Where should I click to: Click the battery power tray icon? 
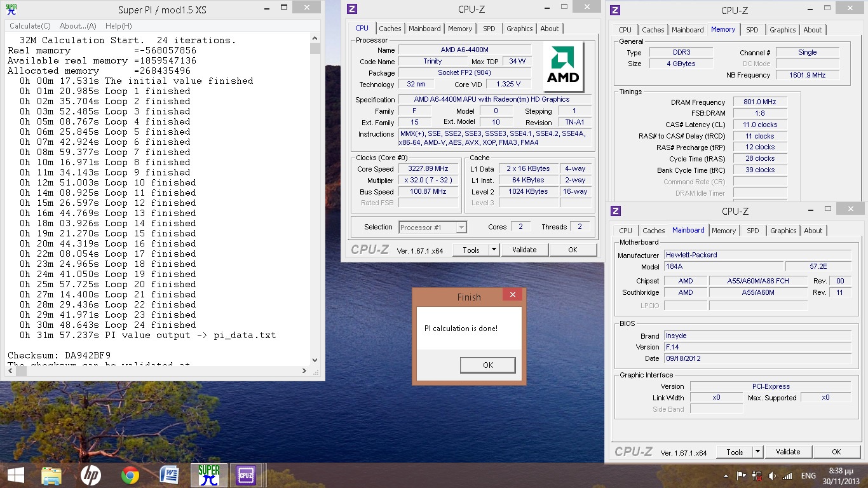click(x=757, y=475)
